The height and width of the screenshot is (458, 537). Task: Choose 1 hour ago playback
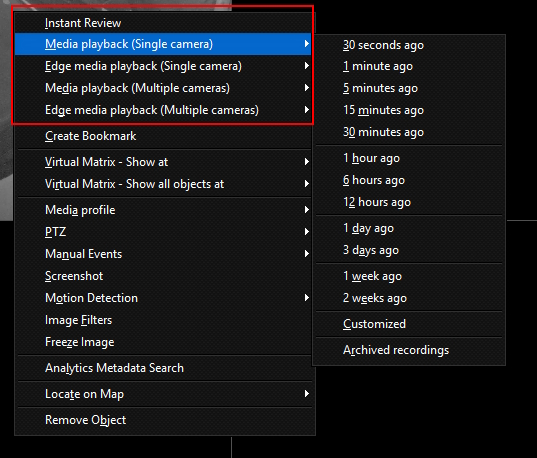point(409,158)
